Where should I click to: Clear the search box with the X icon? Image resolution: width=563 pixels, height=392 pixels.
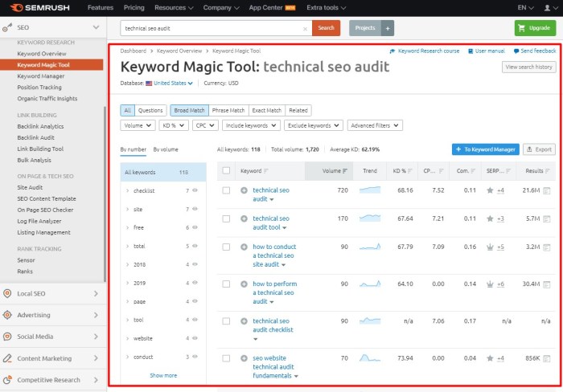pyautogui.click(x=305, y=28)
